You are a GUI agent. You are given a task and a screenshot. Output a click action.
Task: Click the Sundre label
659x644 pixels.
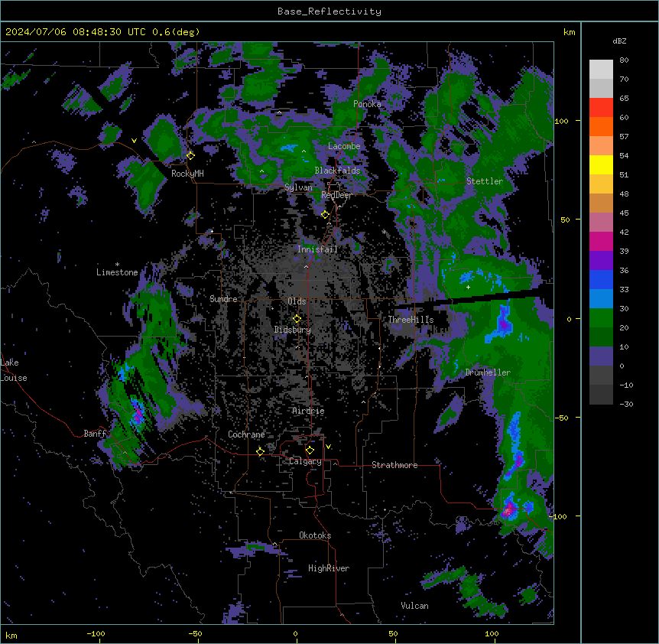(223, 299)
